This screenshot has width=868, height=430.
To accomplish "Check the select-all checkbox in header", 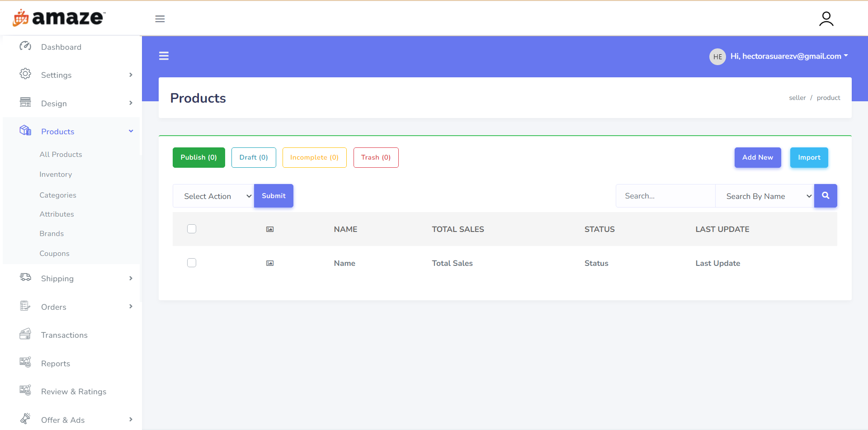I will (192, 229).
